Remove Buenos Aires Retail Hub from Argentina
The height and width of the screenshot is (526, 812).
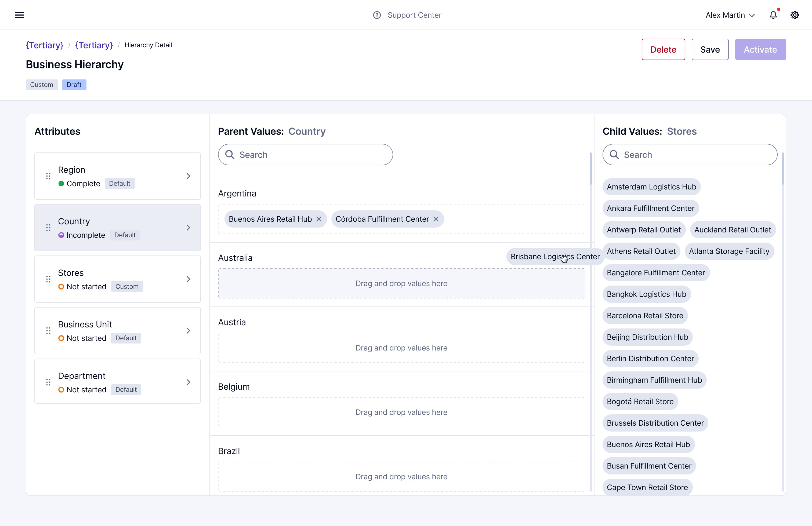point(319,219)
